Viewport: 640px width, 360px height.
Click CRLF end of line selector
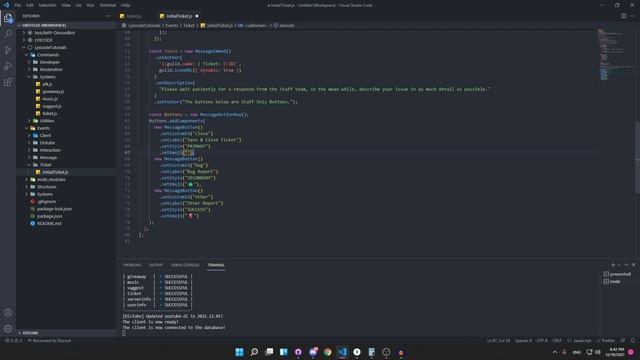[557, 340]
